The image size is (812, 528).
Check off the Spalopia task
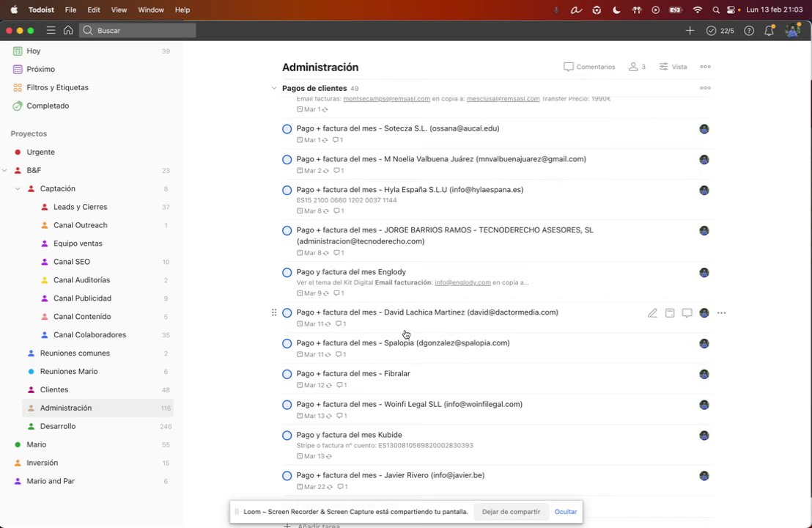[287, 343]
